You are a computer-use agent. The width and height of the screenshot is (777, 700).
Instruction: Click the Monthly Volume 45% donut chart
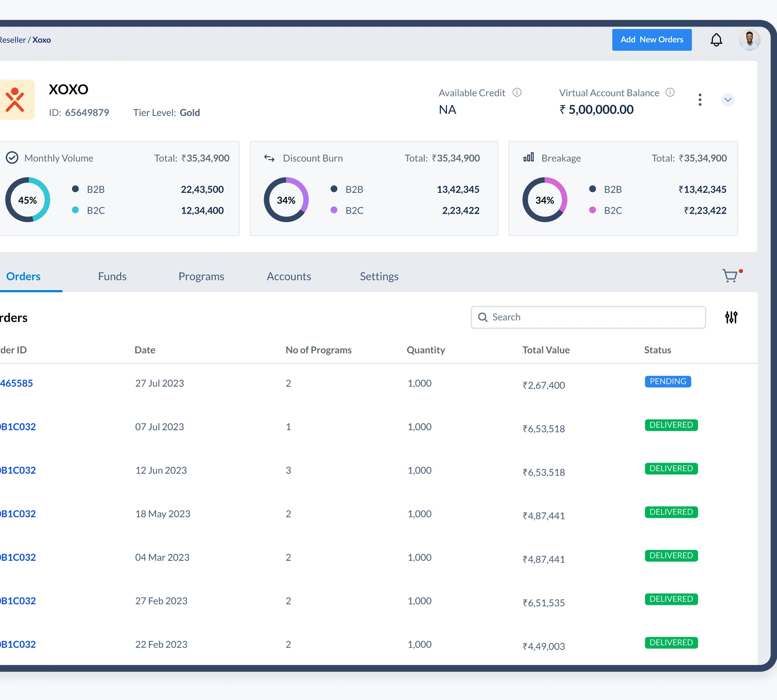pos(27,200)
